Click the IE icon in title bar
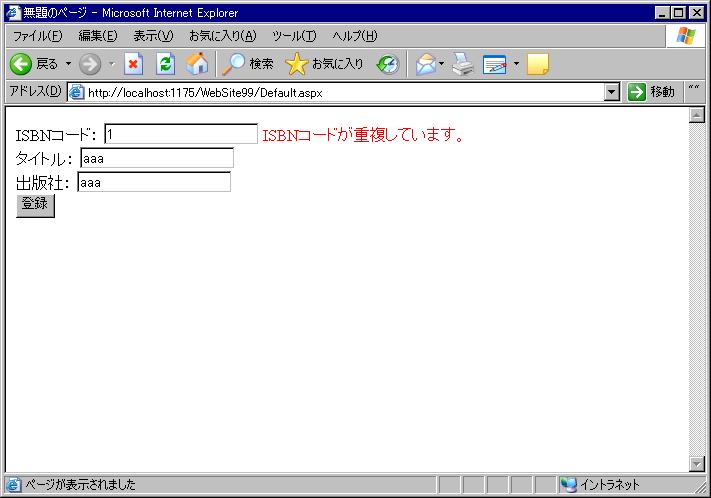 [x=13, y=12]
